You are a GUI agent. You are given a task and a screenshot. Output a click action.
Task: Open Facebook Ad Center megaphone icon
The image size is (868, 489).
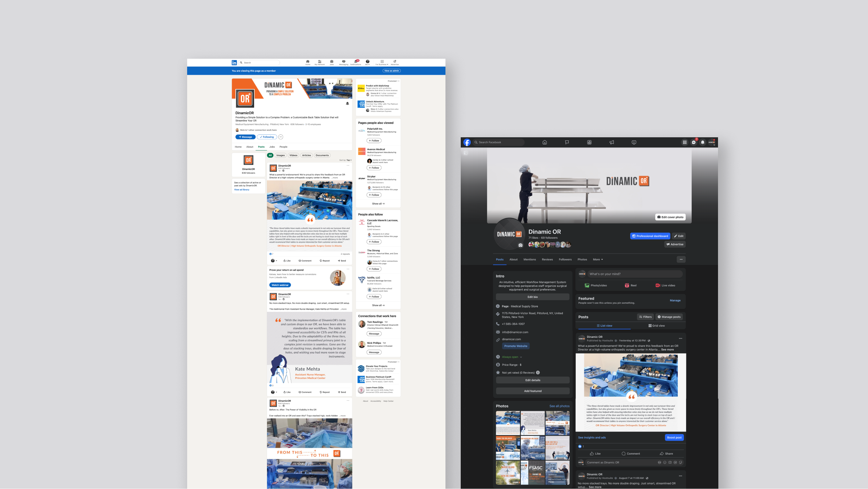(612, 142)
